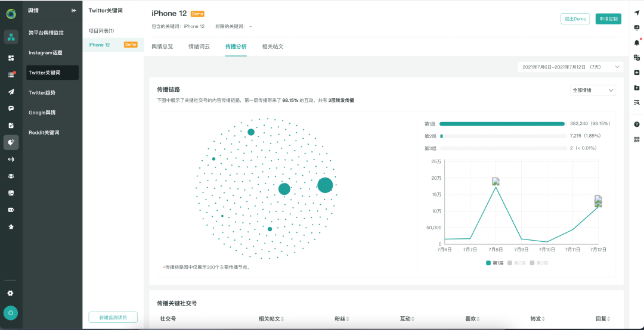This screenshot has height=330, width=644.
Task: Click the 新建监测项目 button
Action: [x=113, y=317]
